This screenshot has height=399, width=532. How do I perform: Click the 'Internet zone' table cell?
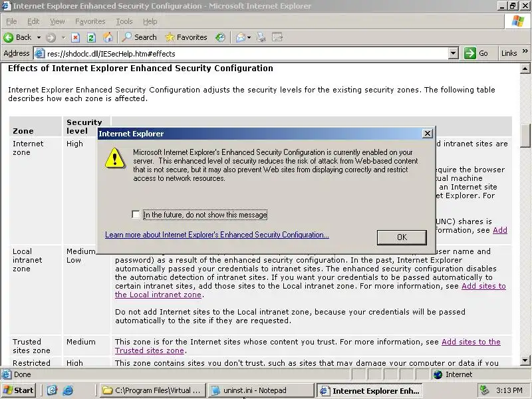tap(35, 190)
